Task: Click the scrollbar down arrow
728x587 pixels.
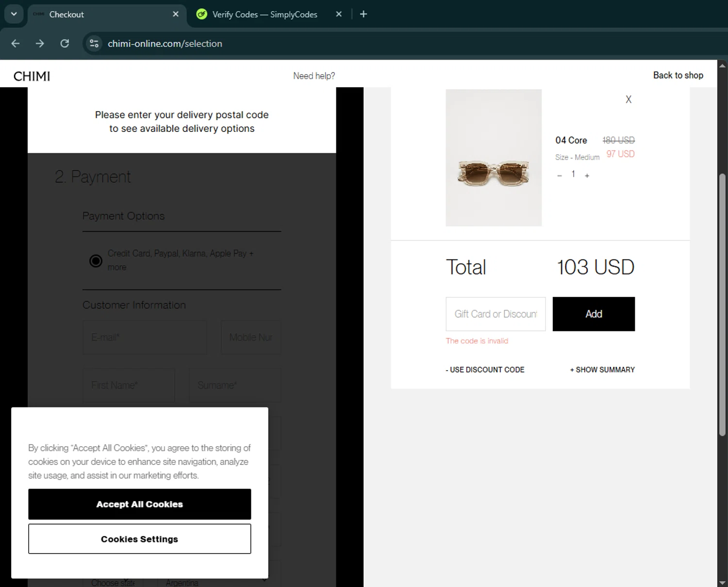Action: tap(722, 582)
